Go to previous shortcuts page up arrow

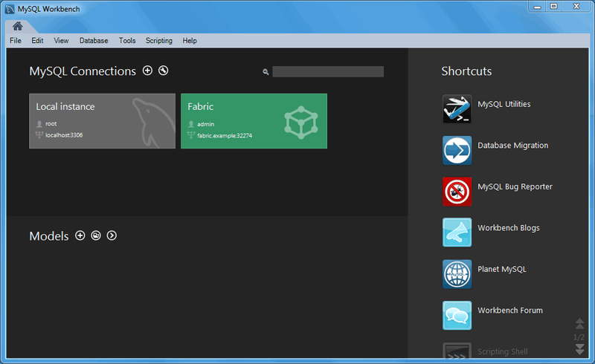(x=579, y=323)
